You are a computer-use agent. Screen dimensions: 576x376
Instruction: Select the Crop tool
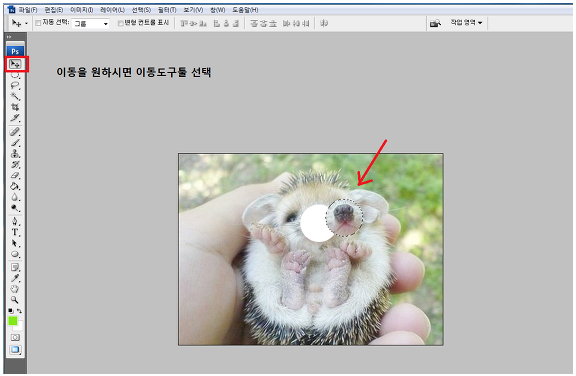pos(15,107)
